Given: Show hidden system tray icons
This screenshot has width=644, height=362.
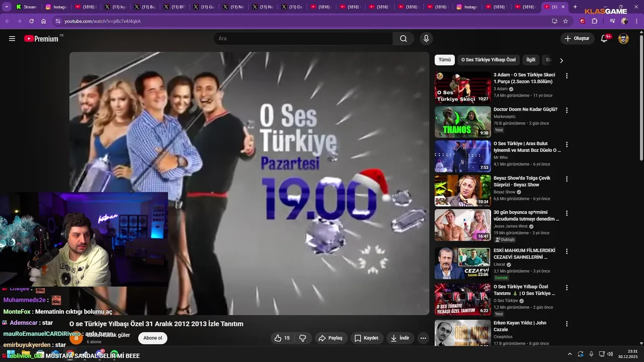Looking at the screenshot, I should pyautogui.click(x=570, y=354).
